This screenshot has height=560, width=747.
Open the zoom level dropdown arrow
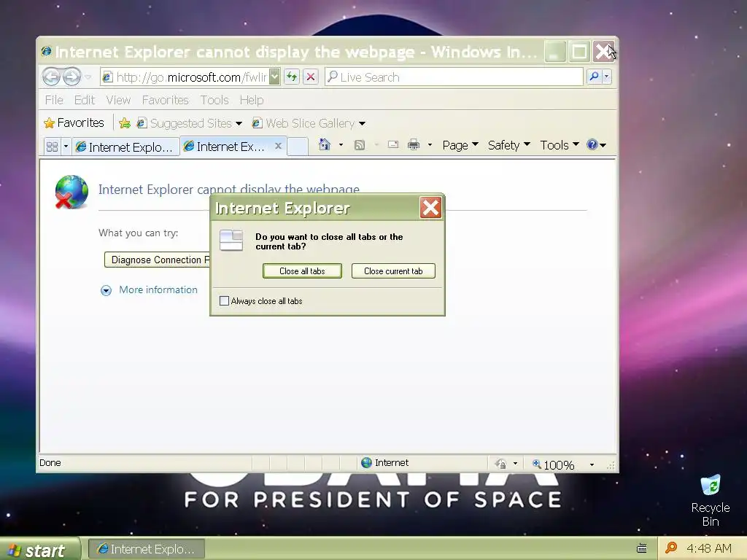[592, 464]
